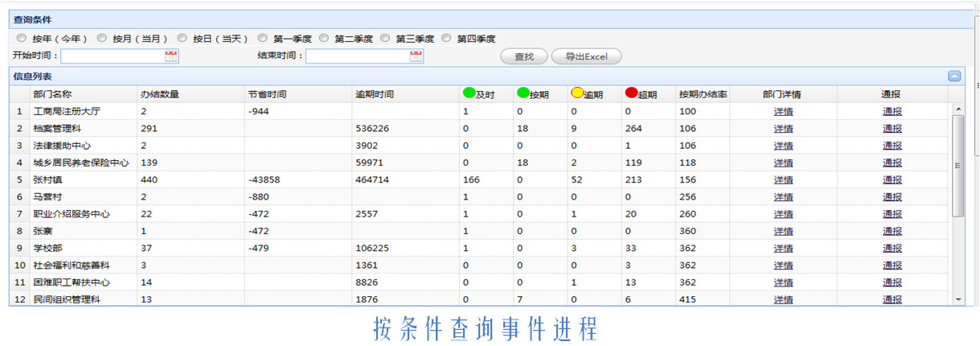980x346 pixels.
Task: Click the table scrollbar down arrow
Action: click(x=957, y=299)
